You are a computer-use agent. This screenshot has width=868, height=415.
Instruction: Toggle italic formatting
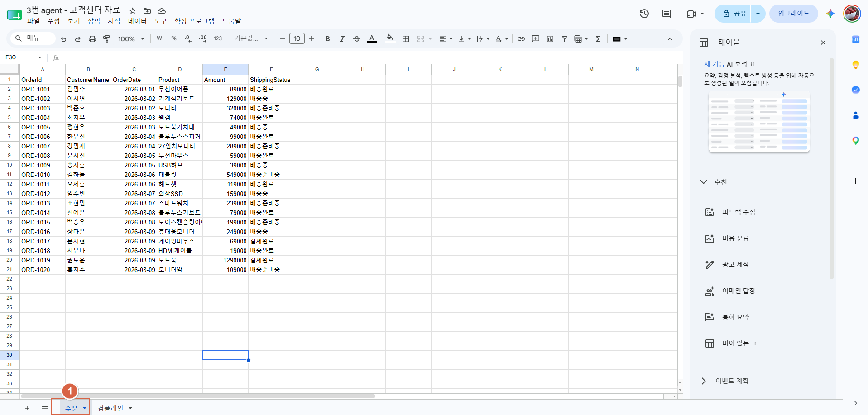[x=342, y=39]
